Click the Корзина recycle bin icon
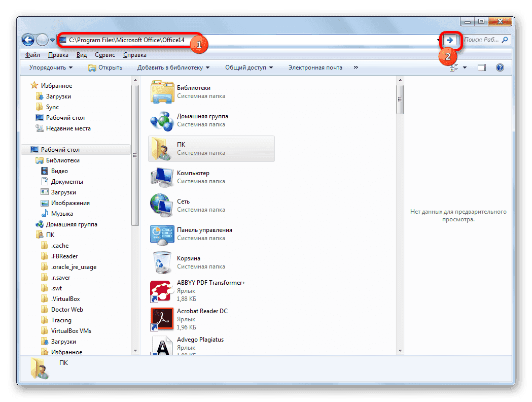This screenshot has width=532, height=402. 162,262
